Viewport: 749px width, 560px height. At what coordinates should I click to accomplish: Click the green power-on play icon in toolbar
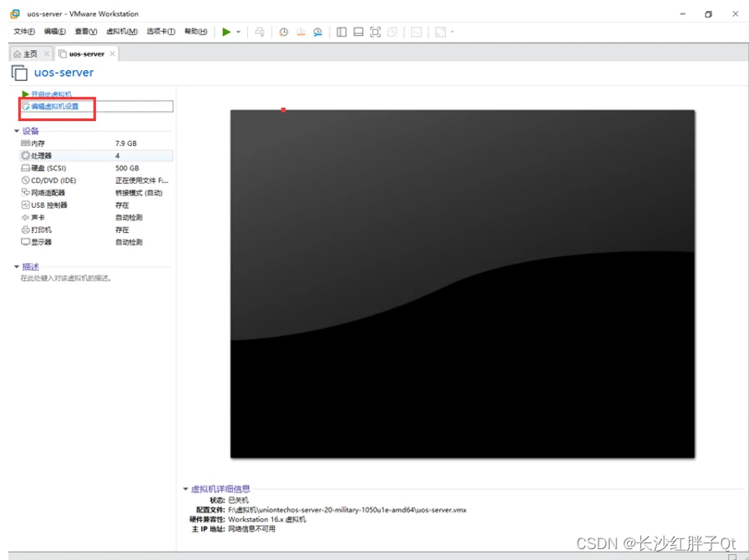click(226, 32)
